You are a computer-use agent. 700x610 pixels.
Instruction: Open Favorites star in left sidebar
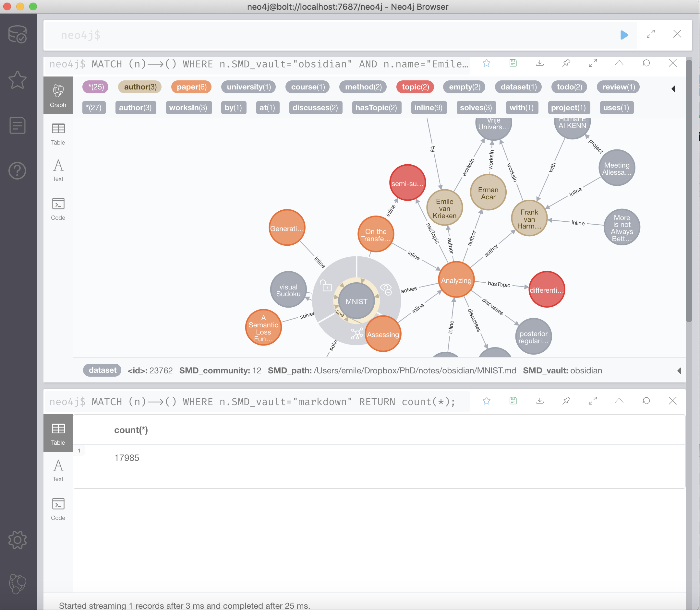coord(18,80)
